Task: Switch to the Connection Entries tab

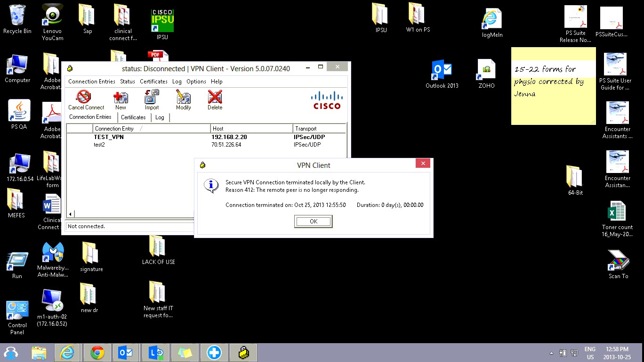Action: [x=90, y=117]
